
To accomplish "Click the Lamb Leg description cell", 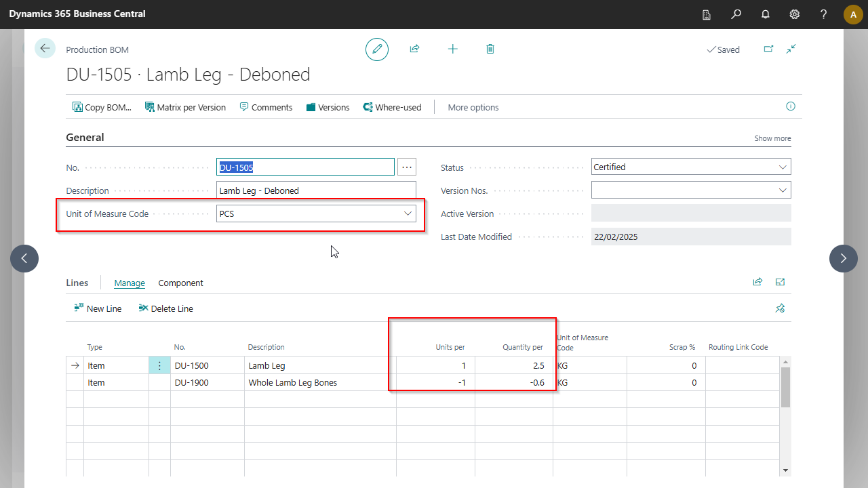I will (x=320, y=365).
